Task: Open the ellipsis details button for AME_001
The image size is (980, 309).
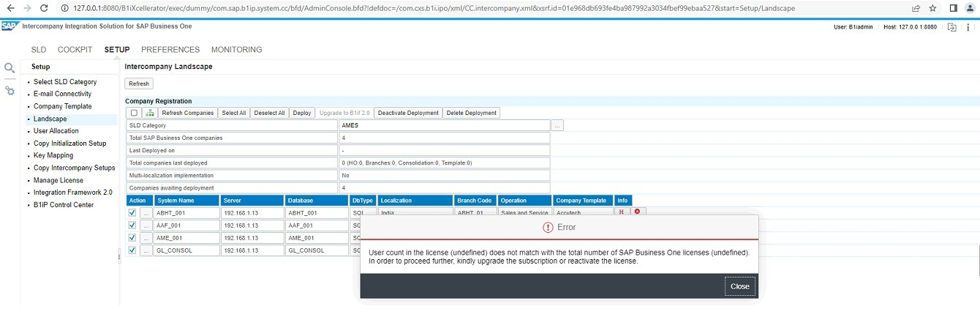Action: [x=146, y=237]
